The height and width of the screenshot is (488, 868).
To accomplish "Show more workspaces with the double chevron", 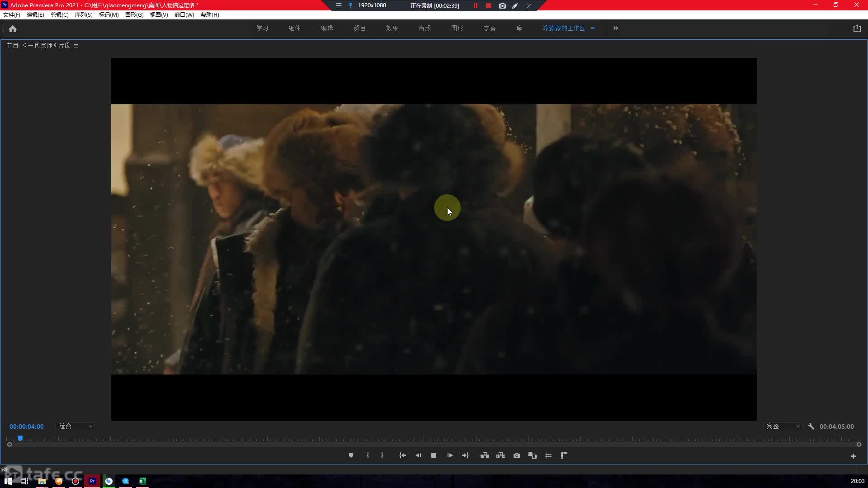I will click(x=616, y=28).
